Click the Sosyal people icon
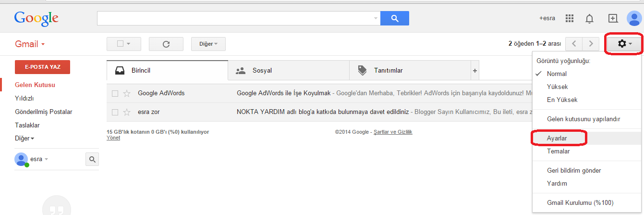 point(241,71)
